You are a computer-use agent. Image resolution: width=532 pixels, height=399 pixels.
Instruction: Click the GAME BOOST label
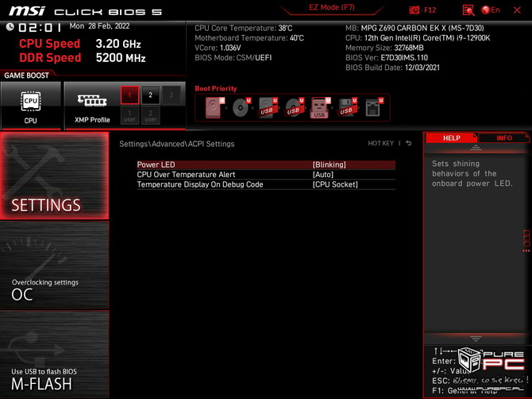pyautogui.click(x=26, y=76)
